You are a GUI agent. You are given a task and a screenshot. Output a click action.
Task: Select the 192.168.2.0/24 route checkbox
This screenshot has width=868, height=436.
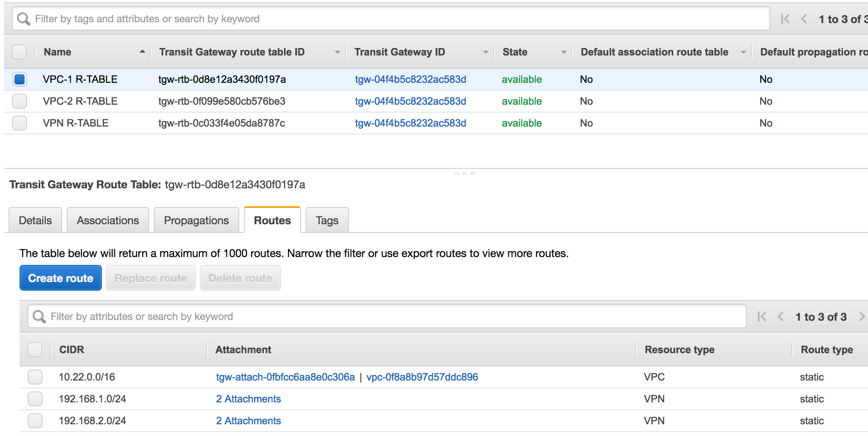coord(35,421)
